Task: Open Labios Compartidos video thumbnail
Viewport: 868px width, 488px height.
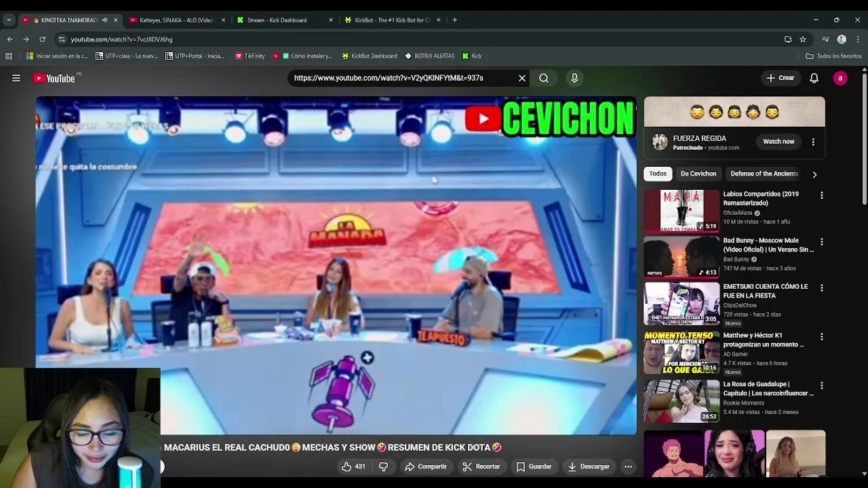Action: click(682, 211)
